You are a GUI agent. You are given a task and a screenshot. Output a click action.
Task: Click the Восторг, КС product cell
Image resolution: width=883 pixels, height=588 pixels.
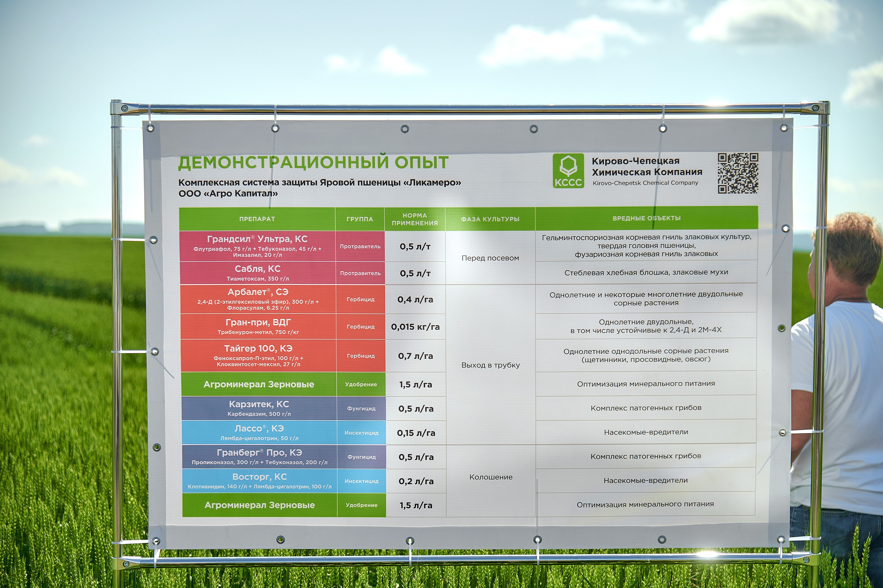coord(260,481)
